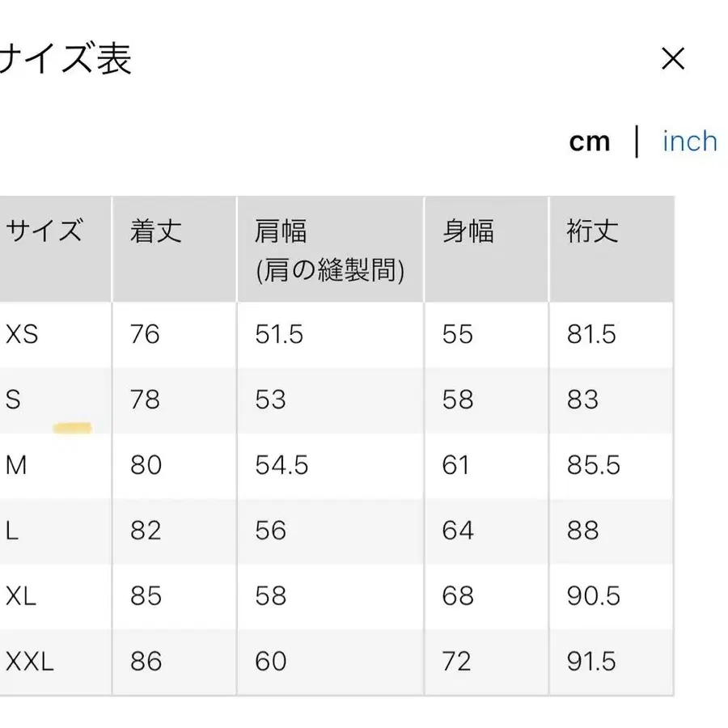This screenshot has height=728, width=728.
Task: Switch units to inch
Action: tap(688, 141)
